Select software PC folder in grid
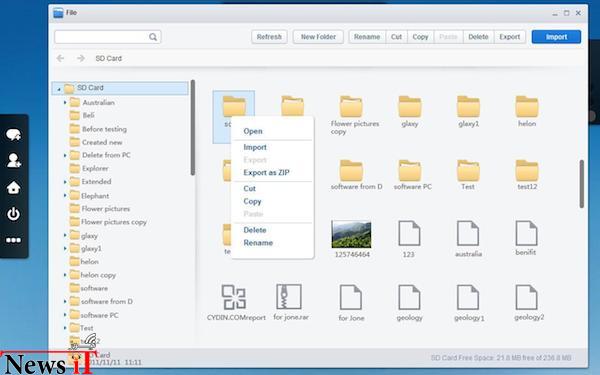The width and height of the screenshot is (600, 375). pyautogui.click(x=410, y=170)
